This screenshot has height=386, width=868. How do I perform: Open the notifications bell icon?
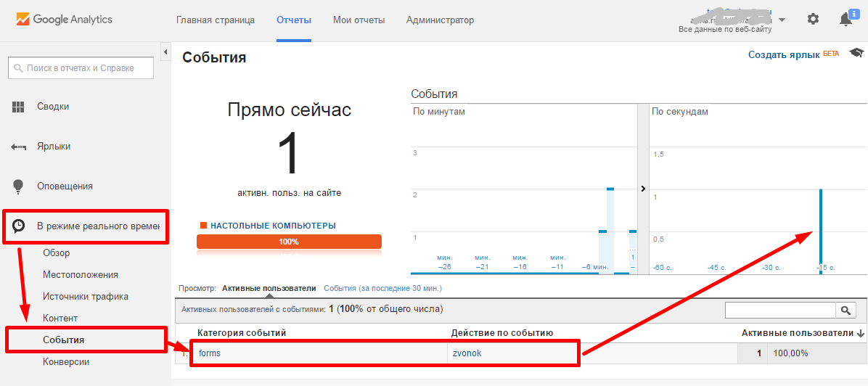(846, 20)
